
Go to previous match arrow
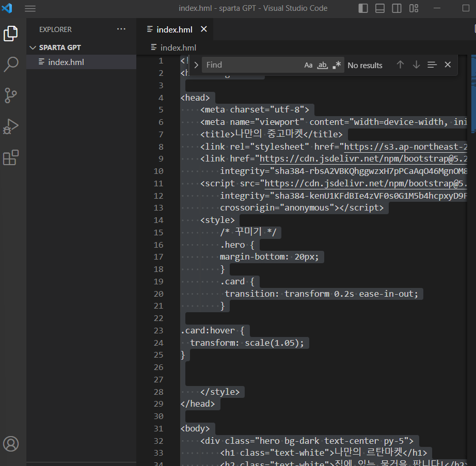click(x=400, y=65)
